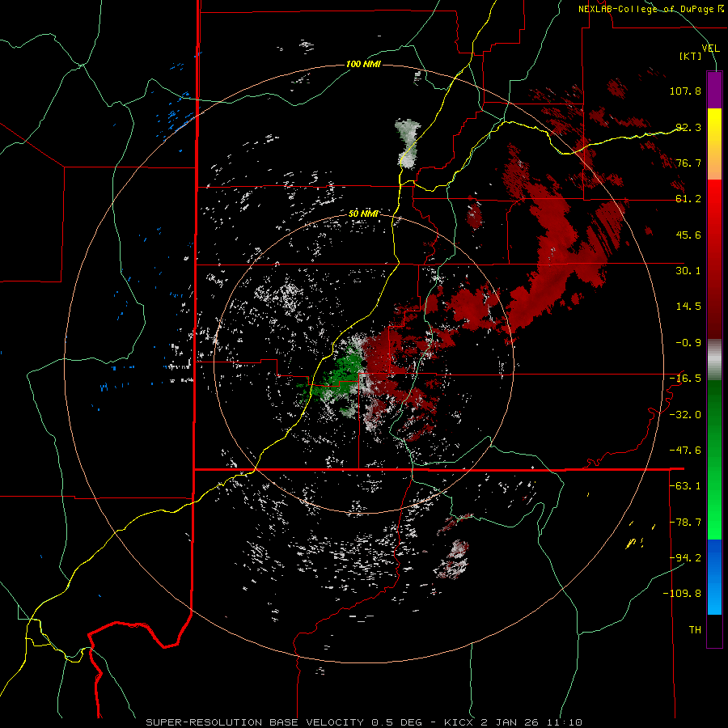
Task: Click the KICX station ID in caption
Action: pyautogui.click(x=459, y=722)
